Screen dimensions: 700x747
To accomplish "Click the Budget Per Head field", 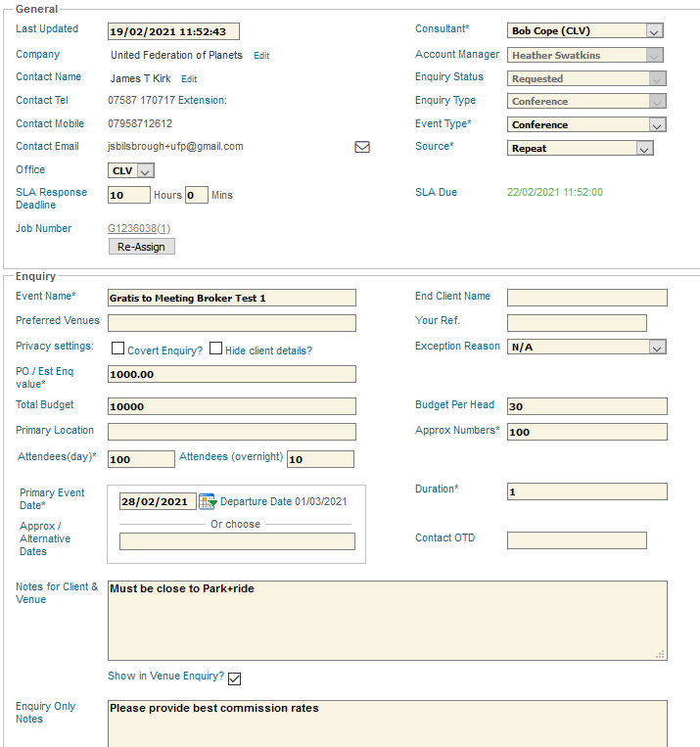I will click(587, 406).
